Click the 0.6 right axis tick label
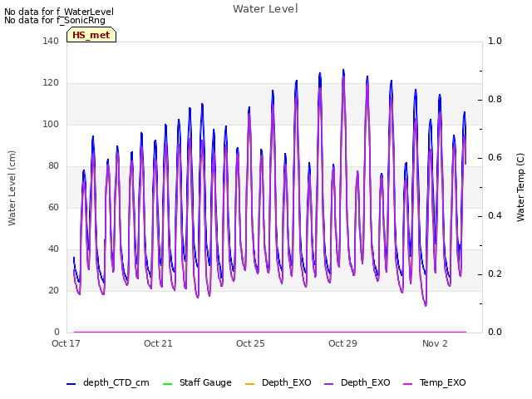Viewport: 532px width, 399px height. click(x=495, y=157)
